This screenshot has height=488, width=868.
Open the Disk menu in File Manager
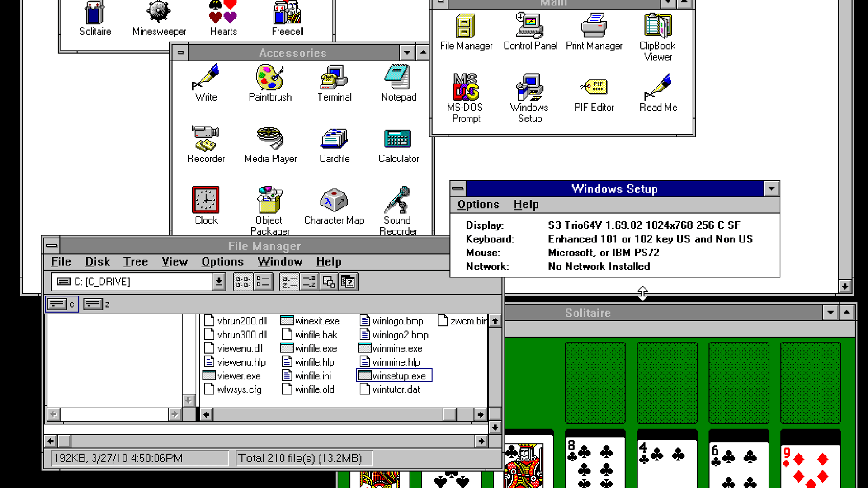97,262
